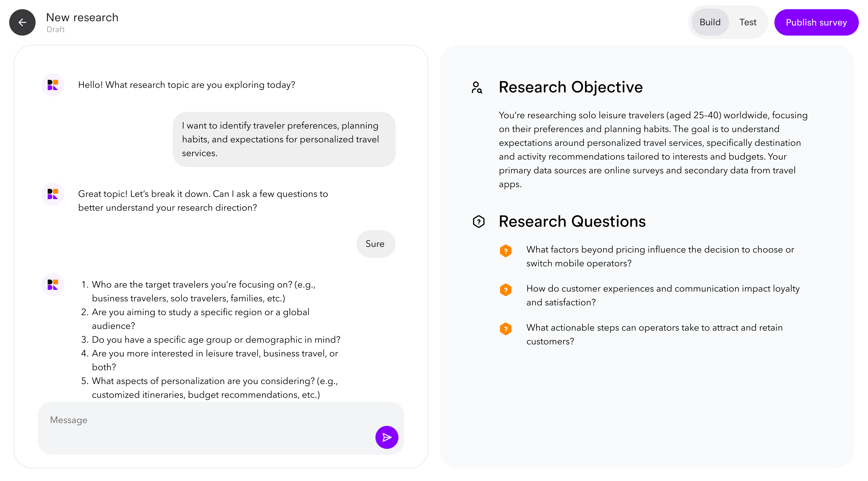This screenshot has width=868, height=481.
Task: Click orange icon beside attract and retain question
Action: (x=505, y=329)
